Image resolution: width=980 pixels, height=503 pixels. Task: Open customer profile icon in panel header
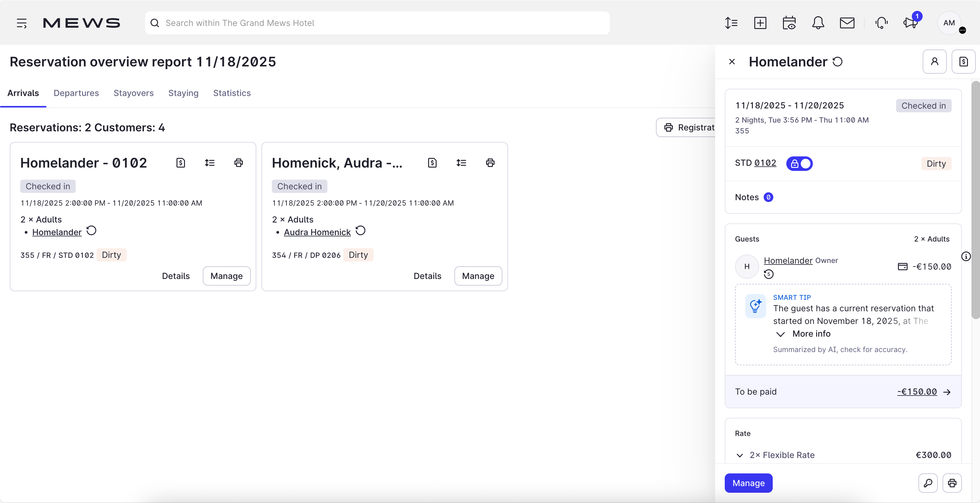pyautogui.click(x=934, y=62)
